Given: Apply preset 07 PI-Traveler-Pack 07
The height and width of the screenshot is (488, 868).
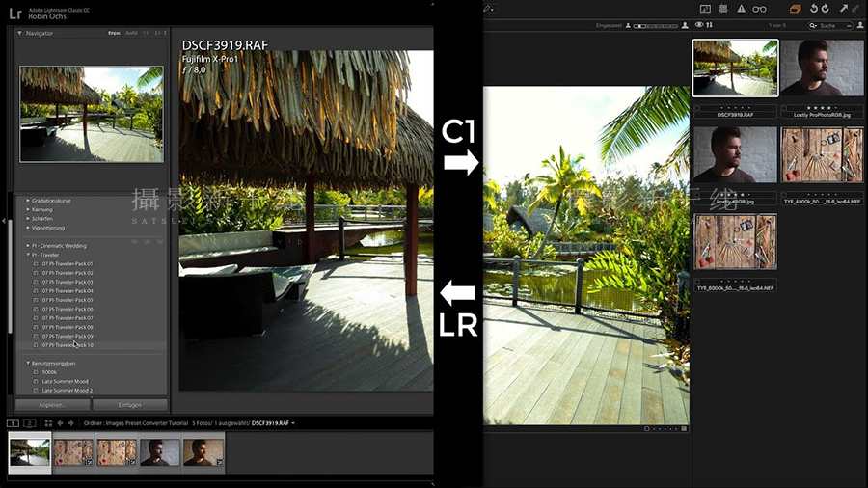Looking at the screenshot, I should point(68,318).
